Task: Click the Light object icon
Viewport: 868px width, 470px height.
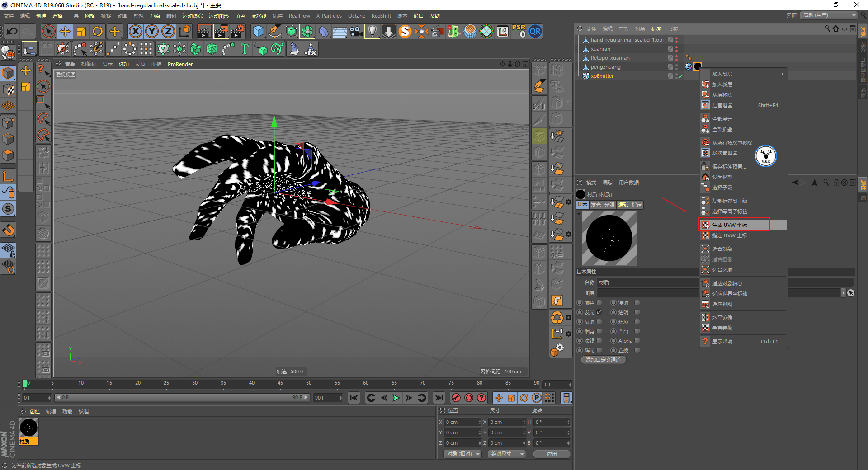Action: click(x=372, y=32)
